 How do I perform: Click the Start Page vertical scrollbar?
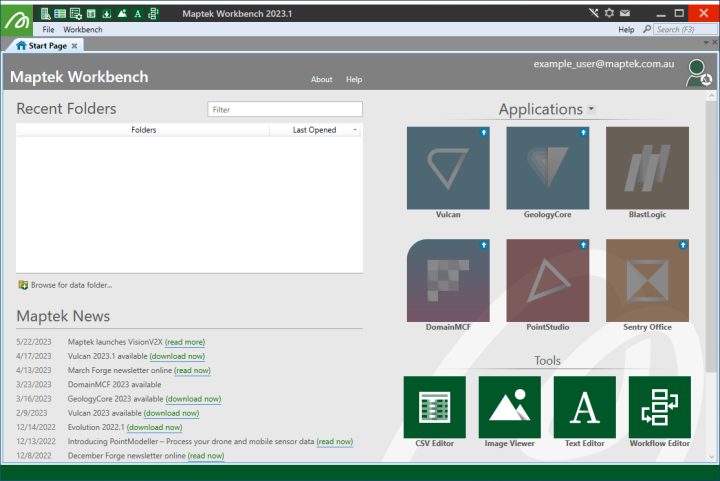tap(712, 250)
